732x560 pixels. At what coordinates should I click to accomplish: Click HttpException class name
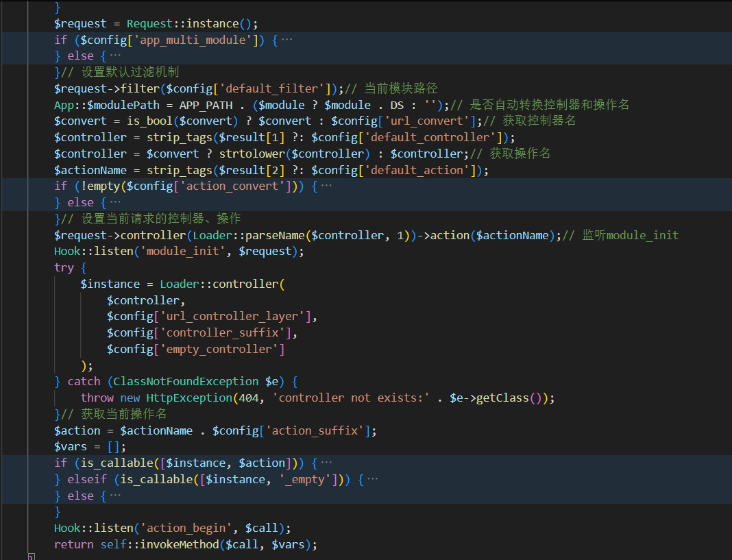point(189,398)
